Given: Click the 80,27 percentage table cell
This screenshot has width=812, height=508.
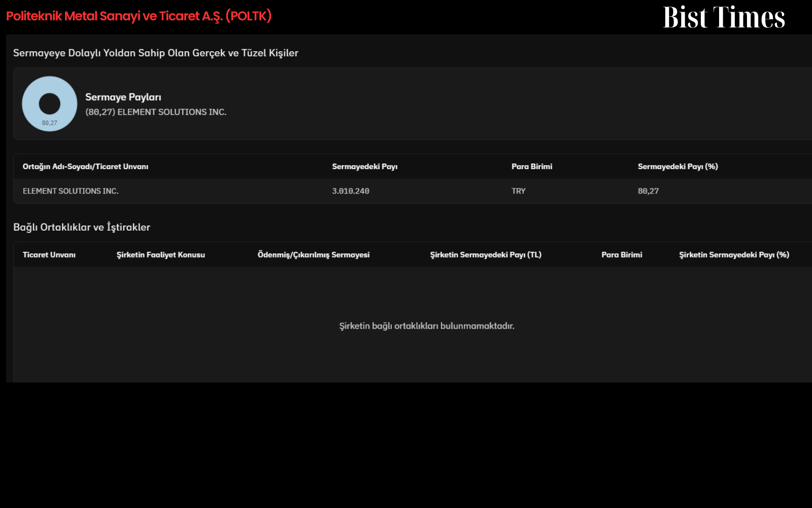Looking at the screenshot, I should (648, 191).
